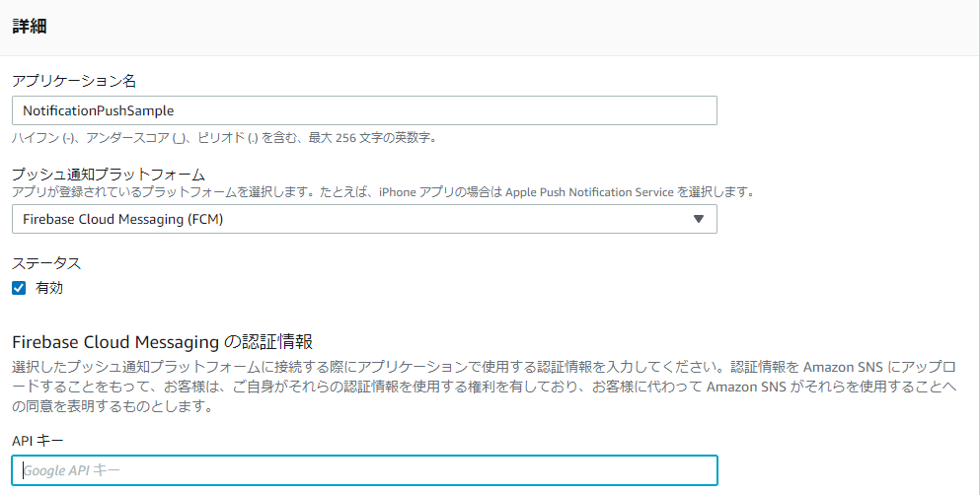The height and width of the screenshot is (495, 980).
Task: Open the プッシュ通知プラットフォーム dropdown
Action: pos(364,219)
